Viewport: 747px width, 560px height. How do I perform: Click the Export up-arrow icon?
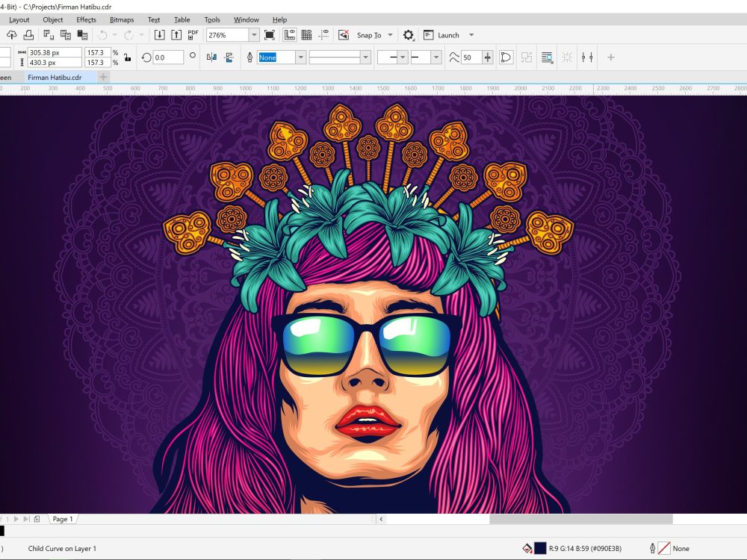click(176, 35)
